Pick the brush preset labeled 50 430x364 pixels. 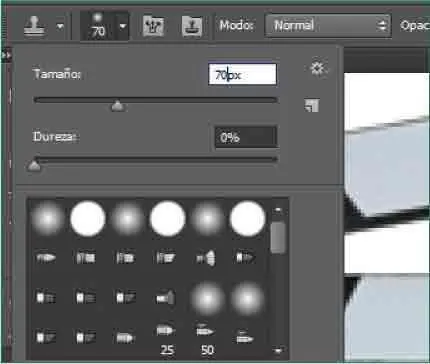pyautogui.click(x=207, y=338)
